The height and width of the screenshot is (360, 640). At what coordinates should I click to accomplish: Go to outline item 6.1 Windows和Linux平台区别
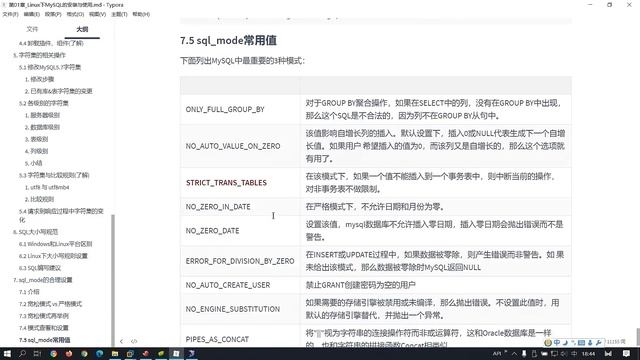click(56, 244)
